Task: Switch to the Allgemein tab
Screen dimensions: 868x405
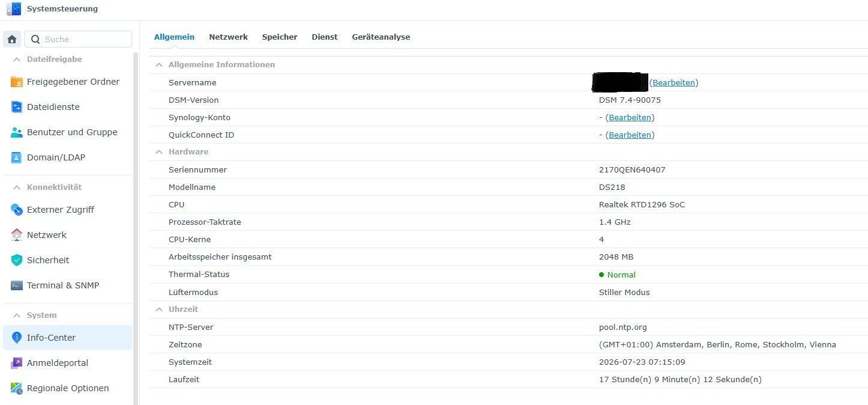Action: [x=174, y=37]
